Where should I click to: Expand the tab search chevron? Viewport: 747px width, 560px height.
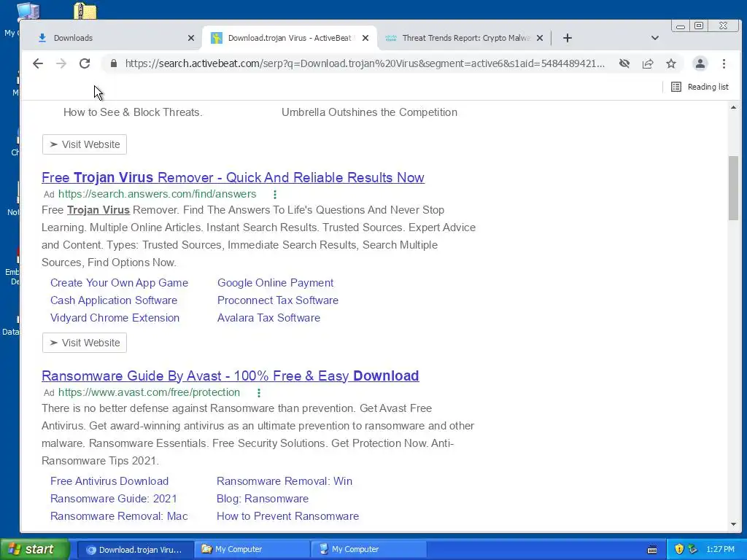[655, 38]
